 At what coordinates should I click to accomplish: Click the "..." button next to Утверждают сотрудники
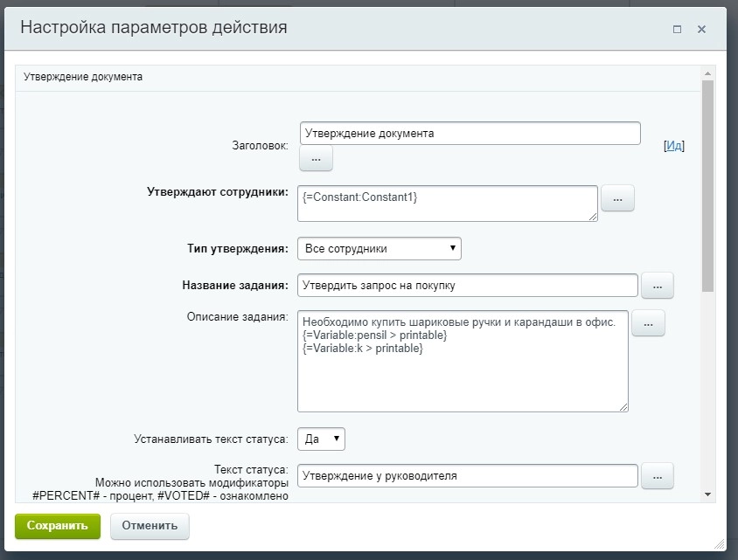[x=618, y=198]
